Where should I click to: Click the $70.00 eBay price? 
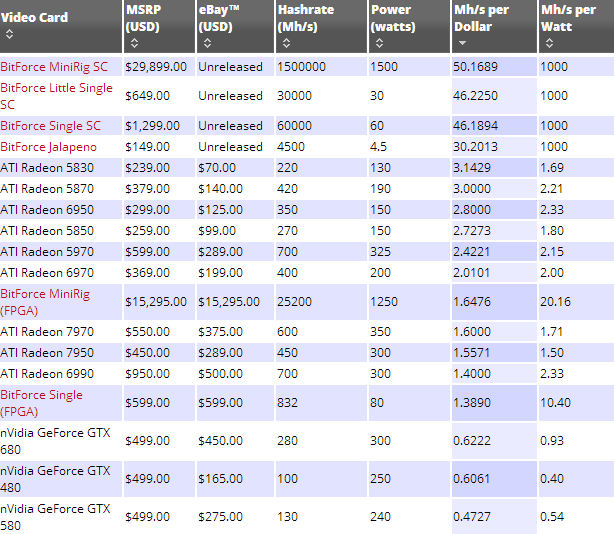coord(217,168)
